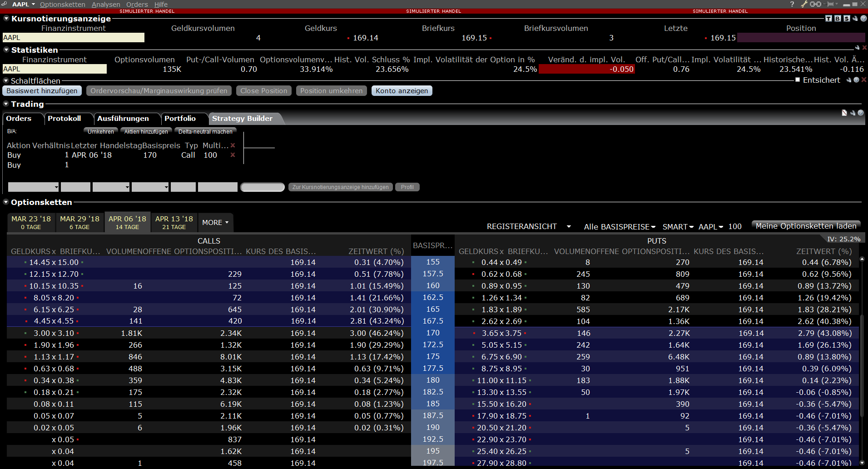The image size is (868, 469).
Task: Open the Optionsketten menu
Action: coord(63,4)
